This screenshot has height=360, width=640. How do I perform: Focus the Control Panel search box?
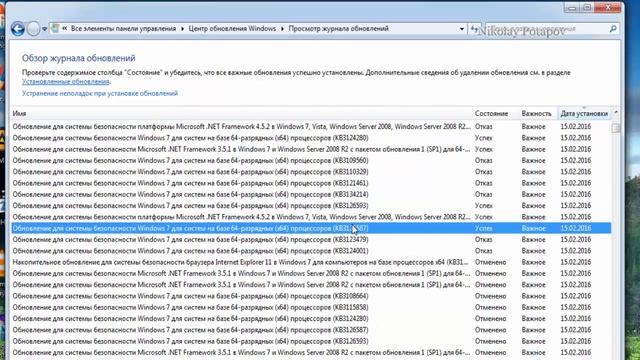click(545, 29)
